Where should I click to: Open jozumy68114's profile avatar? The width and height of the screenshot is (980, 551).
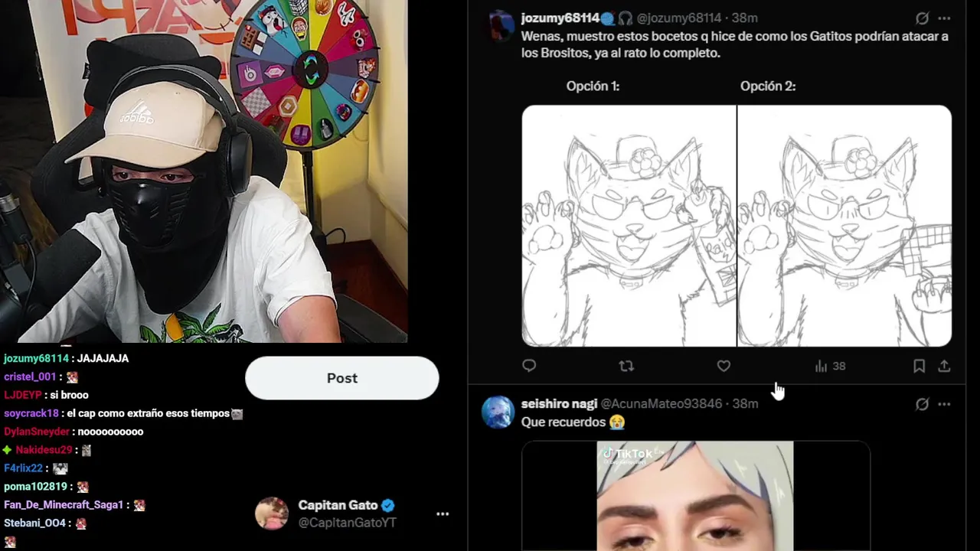coord(501,25)
